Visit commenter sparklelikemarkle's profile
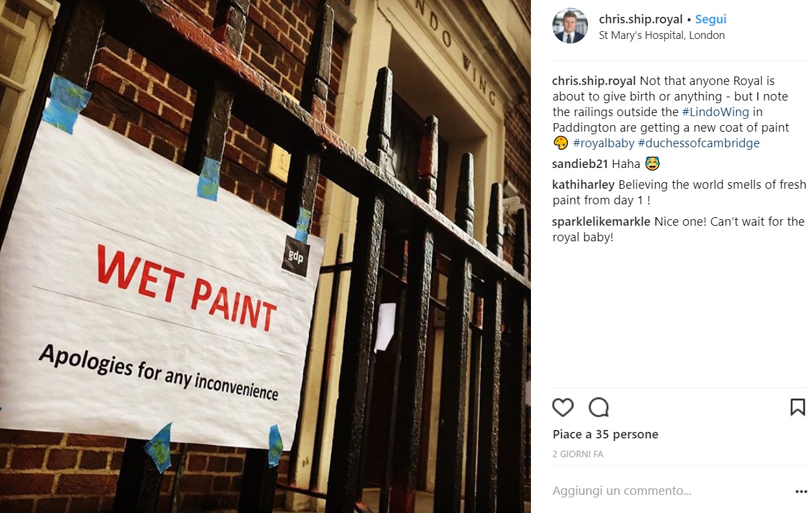Screen dimensions: 812x513 point(601,222)
